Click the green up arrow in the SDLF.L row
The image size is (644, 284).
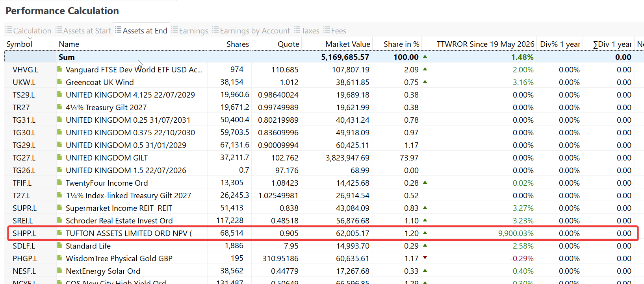click(425, 245)
